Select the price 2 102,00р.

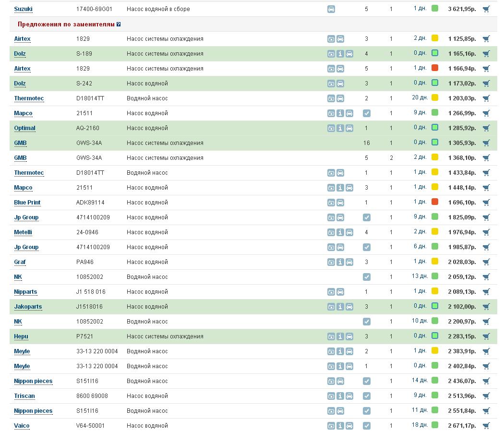point(462,307)
